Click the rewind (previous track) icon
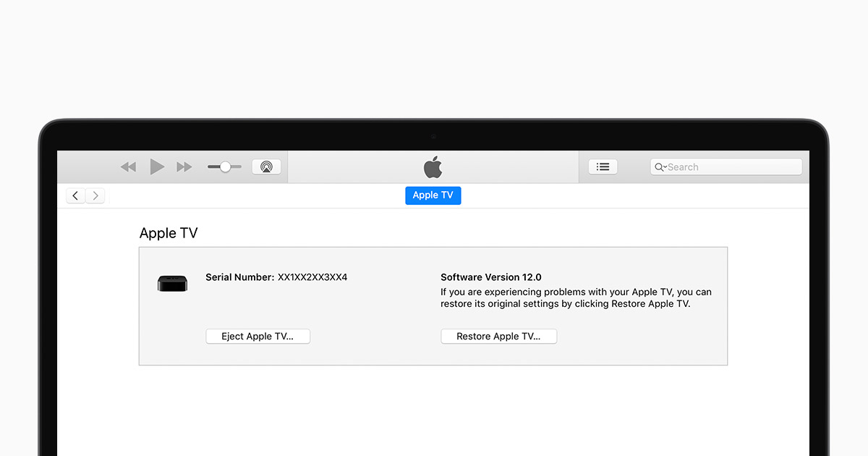868x456 pixels. 128,167
